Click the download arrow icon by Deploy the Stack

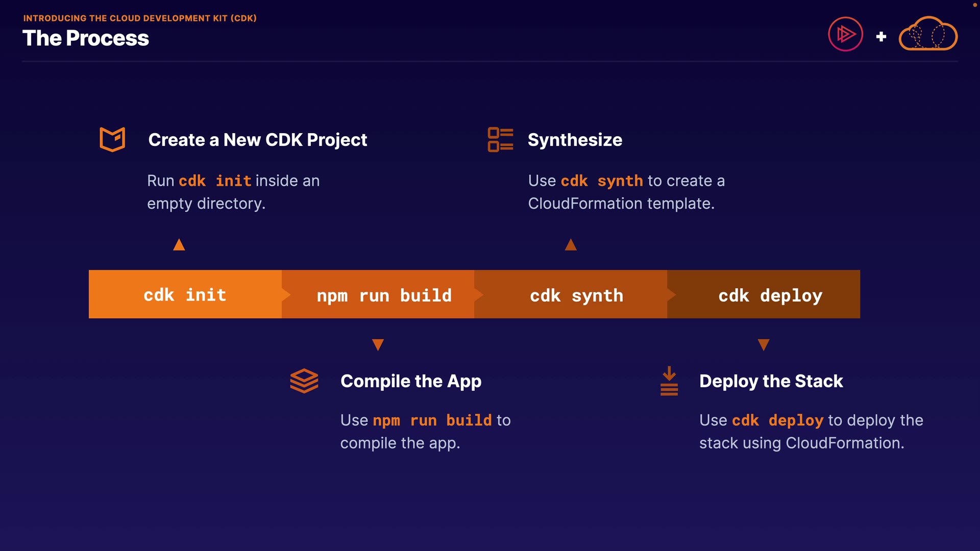click(x=669, y=381)
